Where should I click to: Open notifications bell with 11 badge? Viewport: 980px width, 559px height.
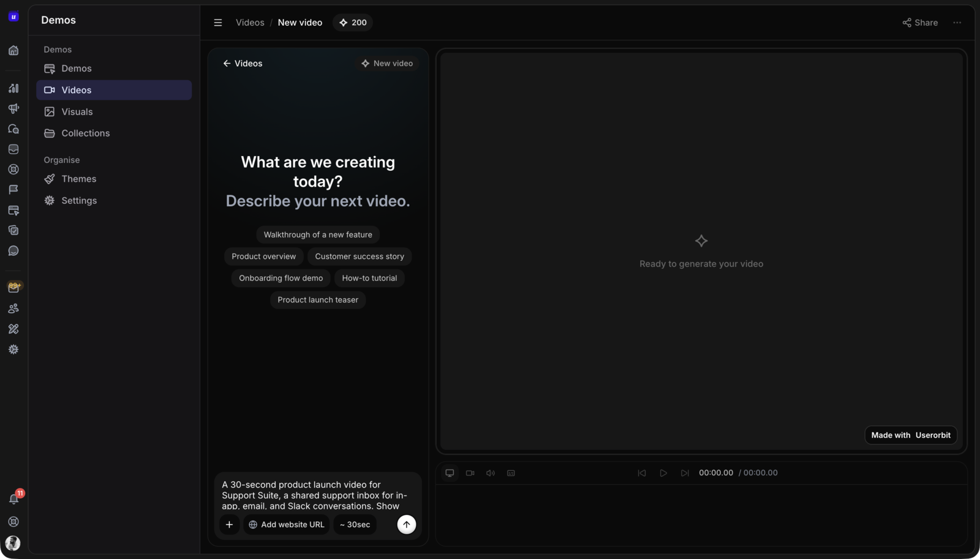pos(14,498)
